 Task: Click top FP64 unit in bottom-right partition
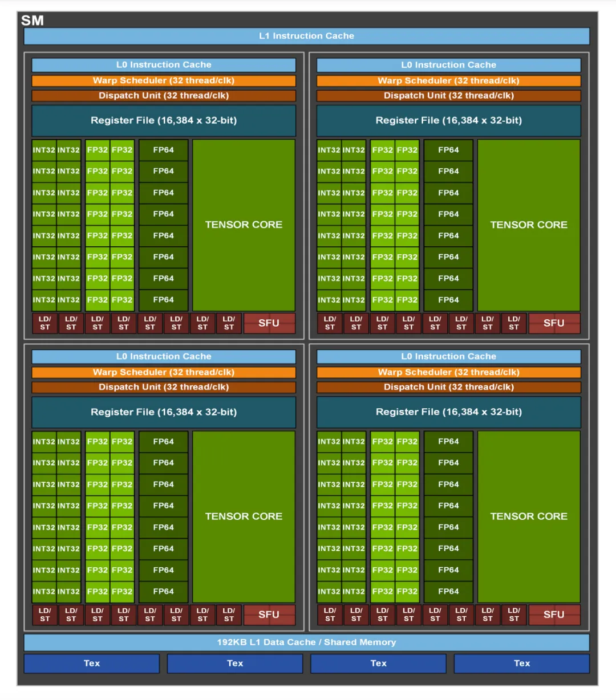pos(448,441)
